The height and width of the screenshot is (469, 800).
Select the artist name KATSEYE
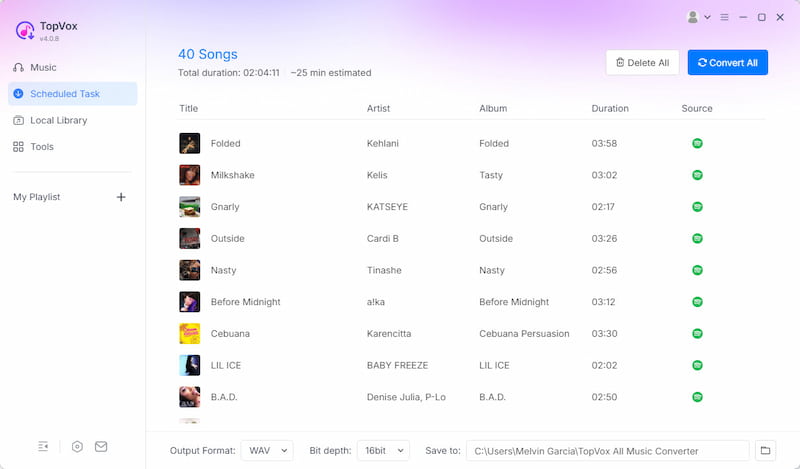[x=387, y=207]
